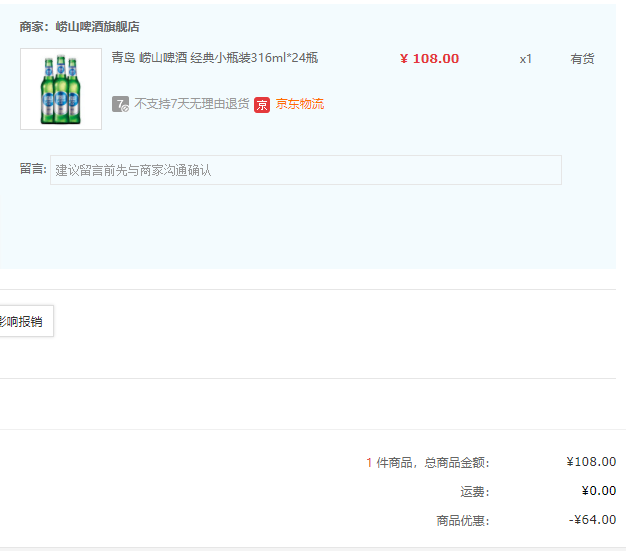Image resolution: width=626 pixels, height=551 pixels.
Task: Click the 运费 label
Action: pos(475,492)
